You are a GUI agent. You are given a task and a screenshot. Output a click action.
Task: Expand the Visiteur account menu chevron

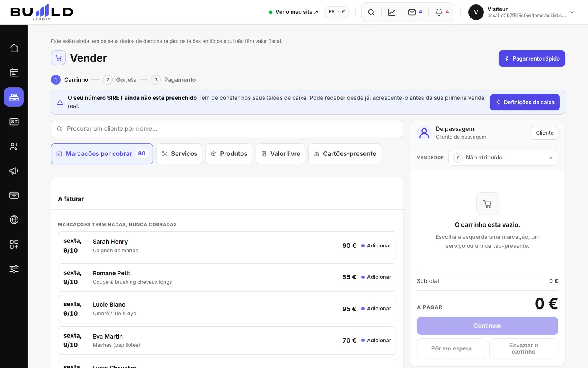(572, 12)
